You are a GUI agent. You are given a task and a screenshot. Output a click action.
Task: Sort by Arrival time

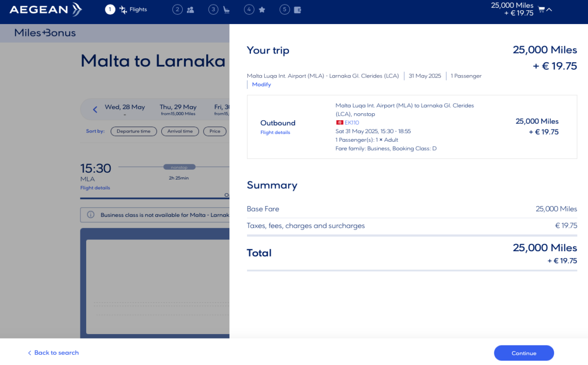(x=180, y=131)
